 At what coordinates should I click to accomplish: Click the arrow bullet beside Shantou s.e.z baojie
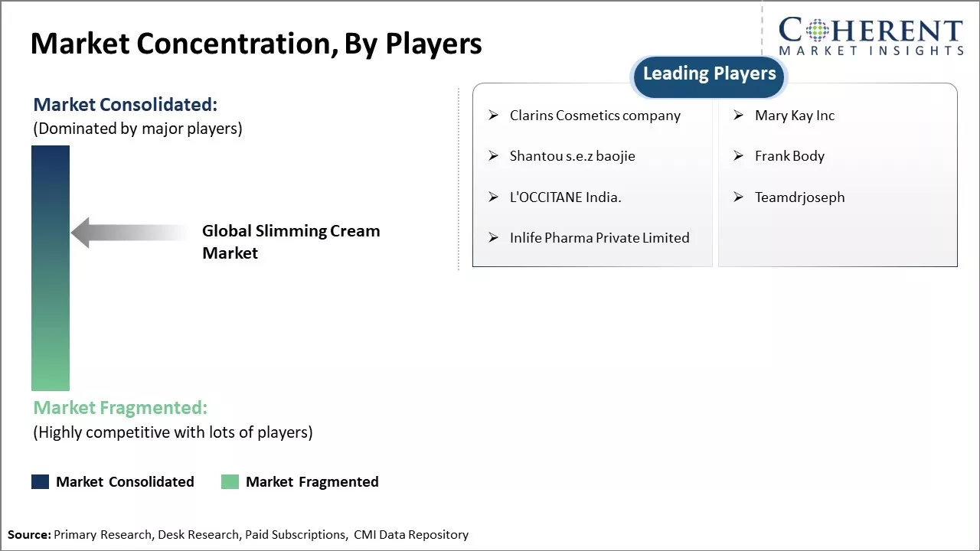[494, 156]
